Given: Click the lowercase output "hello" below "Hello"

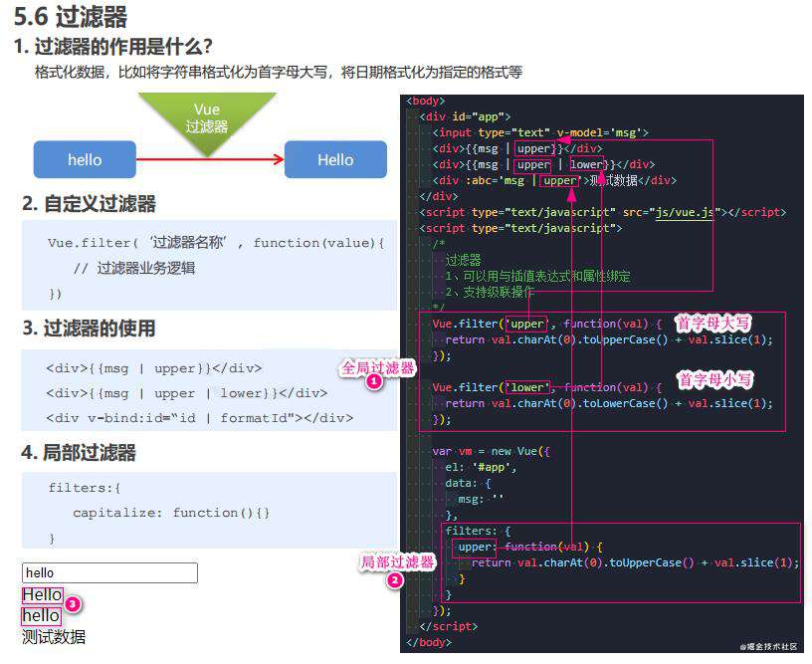Looking at the screenshot, I should click(x=41, y=616).
